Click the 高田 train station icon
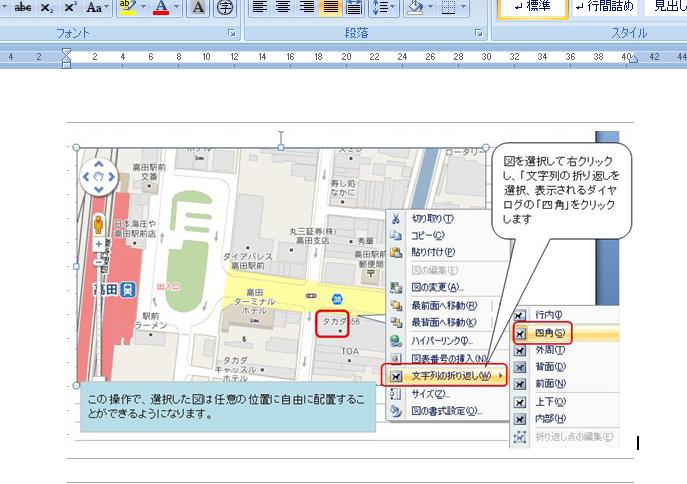 click(128, 290)
